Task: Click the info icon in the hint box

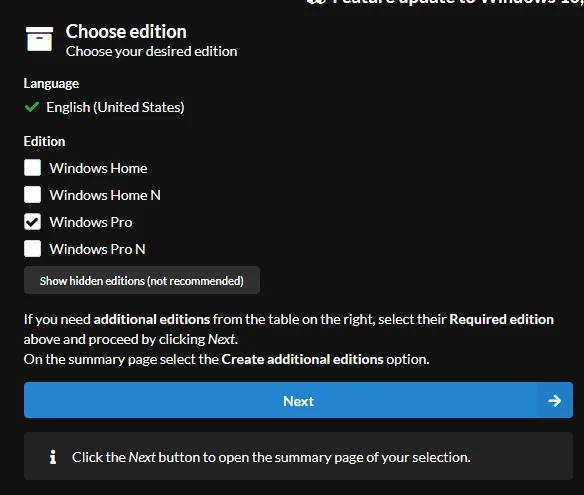Action: click(x=53, y=457)
